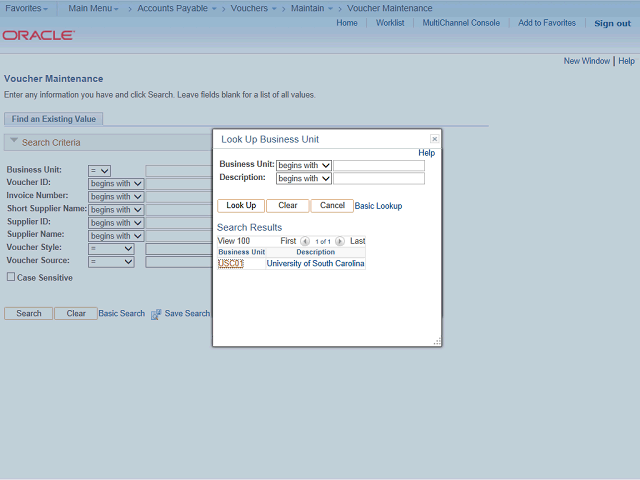The height and width of the screenshot is (480, 640).
Task: Click Clear button in lookup dialog
Action: pos(288,205)
